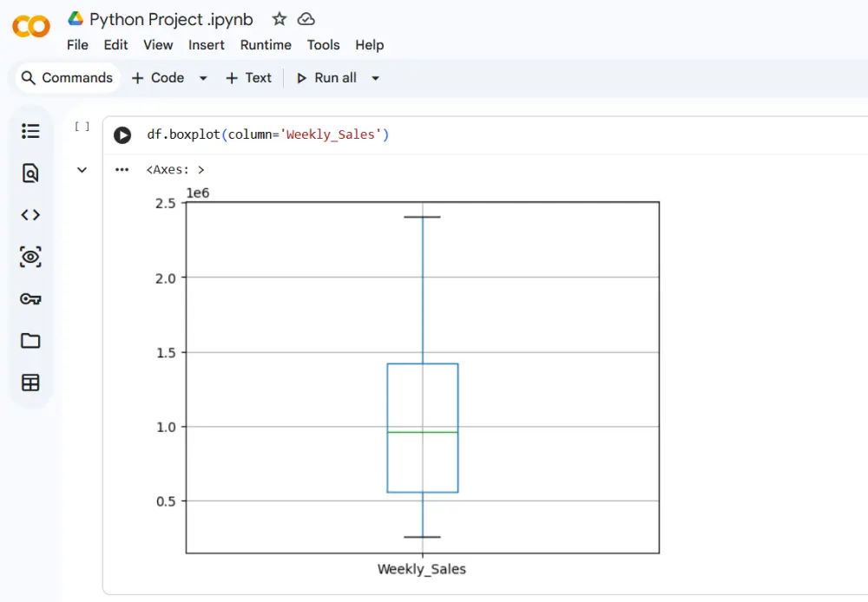The width and height of the screenshot is (868, 602).
Task: Click the Run all button
Action: pos(326,78)
